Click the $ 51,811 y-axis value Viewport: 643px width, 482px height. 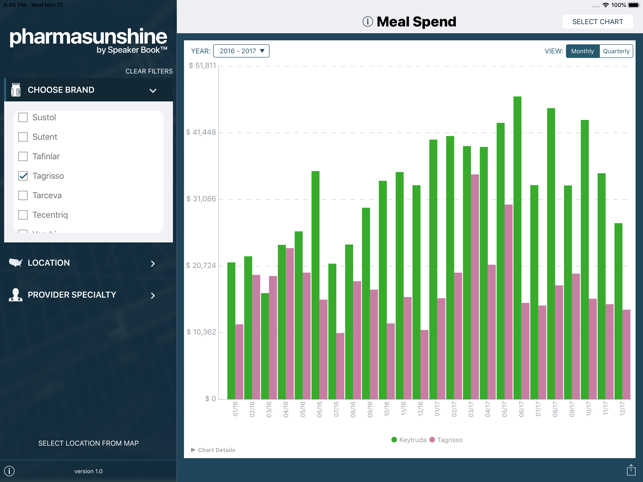pos(202,66)
